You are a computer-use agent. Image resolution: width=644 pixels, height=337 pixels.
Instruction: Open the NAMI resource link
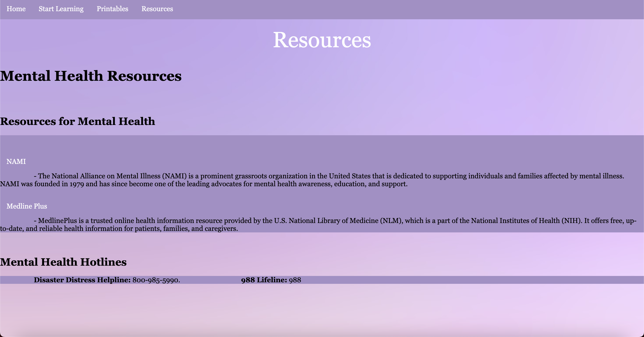pyautogui.click(x=16, y=162)
